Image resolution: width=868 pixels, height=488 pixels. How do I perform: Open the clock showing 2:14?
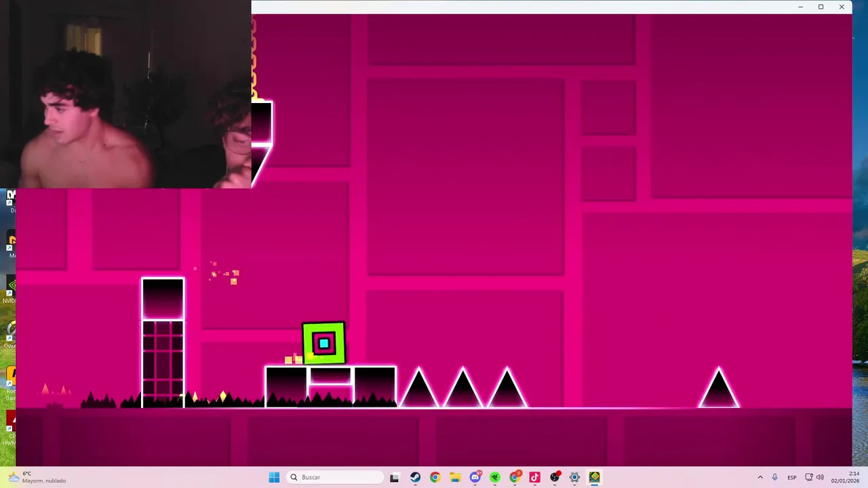pos(845,477)
